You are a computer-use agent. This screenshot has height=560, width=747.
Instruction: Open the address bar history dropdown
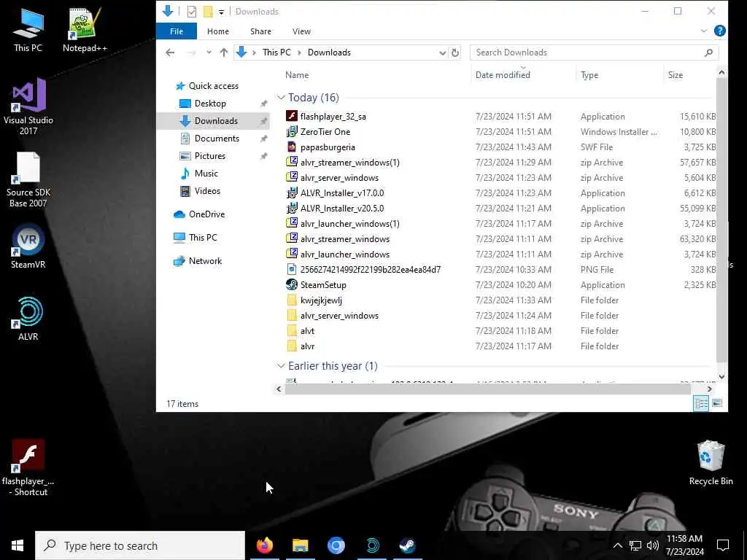coord(442,52)
